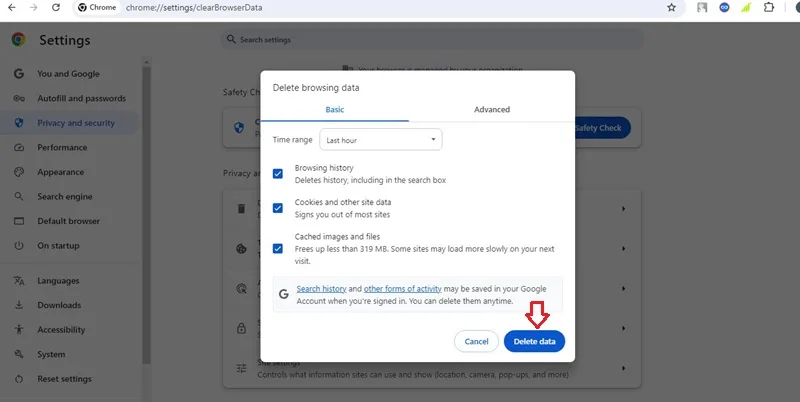Click the translate icon for Languages
800x402 pixels.
(x=19, y=281)
